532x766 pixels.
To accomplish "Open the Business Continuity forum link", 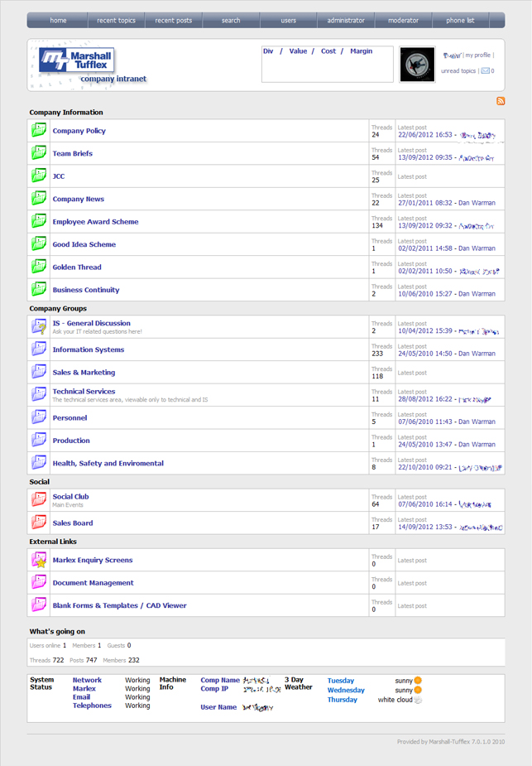I will click(x=86, y=290).
